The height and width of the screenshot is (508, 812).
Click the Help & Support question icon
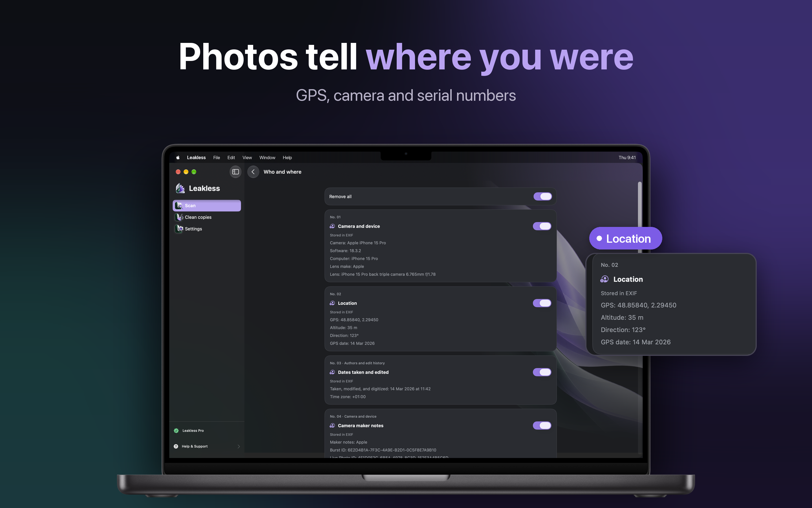pos(176,446)
